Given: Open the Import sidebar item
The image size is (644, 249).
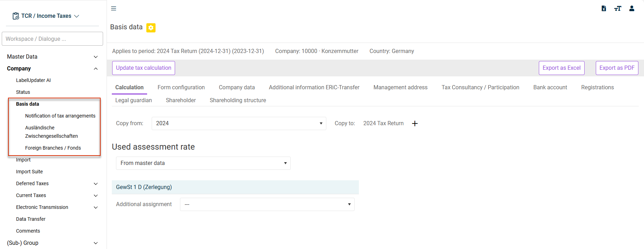Looking at the screenshot, I should tap(23, 160).
